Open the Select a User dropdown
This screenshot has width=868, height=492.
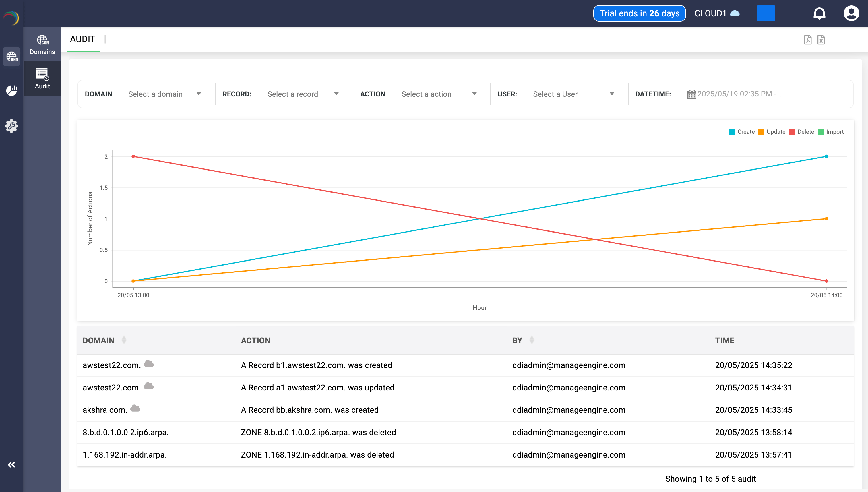573,94
